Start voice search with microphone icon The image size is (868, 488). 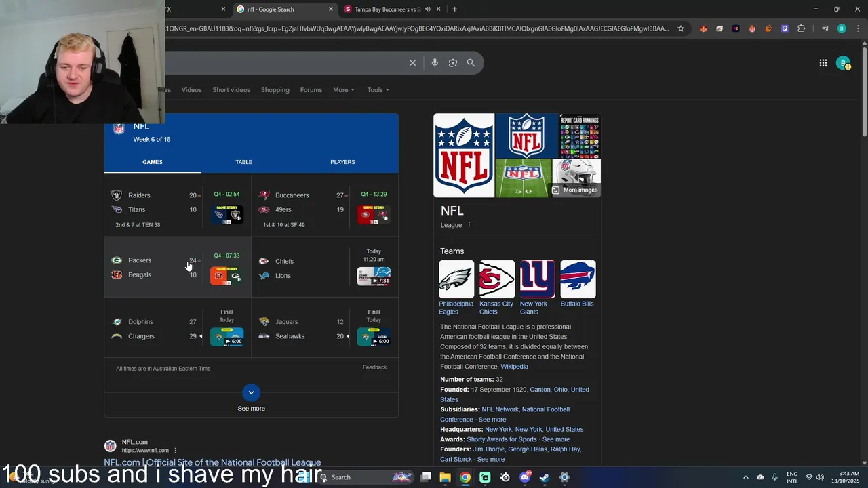(x=435, y=63)
